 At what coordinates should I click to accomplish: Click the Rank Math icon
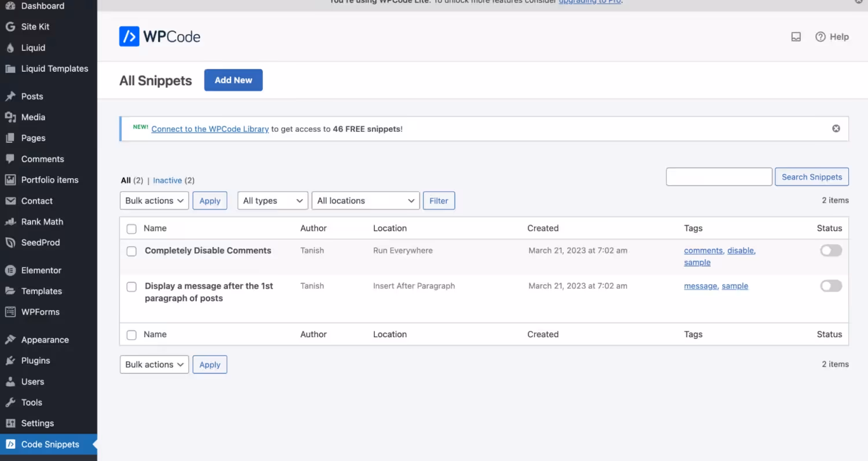[10, 222]
